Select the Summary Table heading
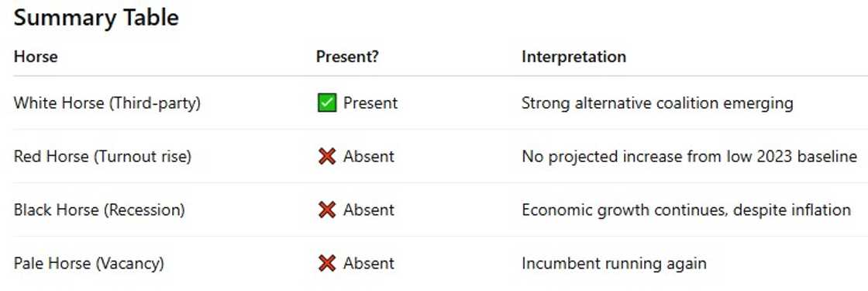 (96, 18)
